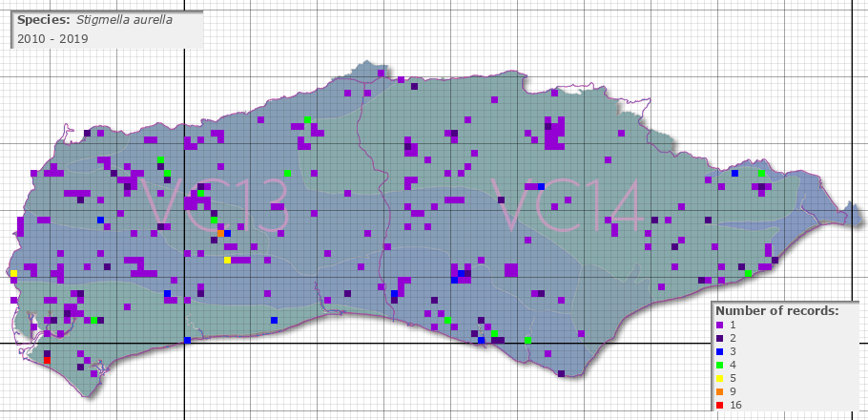Click the '2010 - 2019' date range text
Viewport: 868px width, 420px height.
[x=52, y=39]
